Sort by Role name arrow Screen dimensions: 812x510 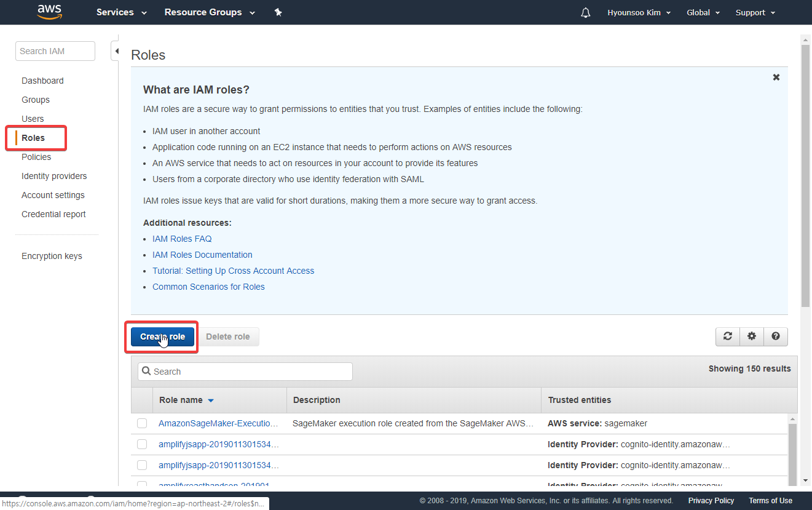click(x=211, y=400)
